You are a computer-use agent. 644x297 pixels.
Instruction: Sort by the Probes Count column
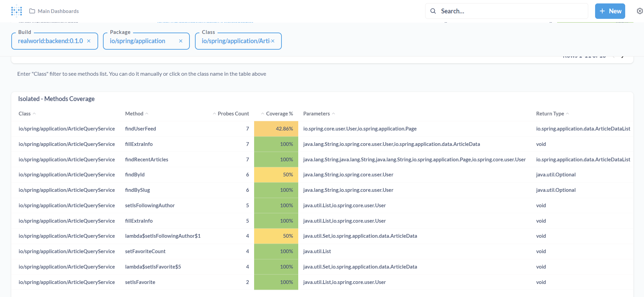pos(231,114)
